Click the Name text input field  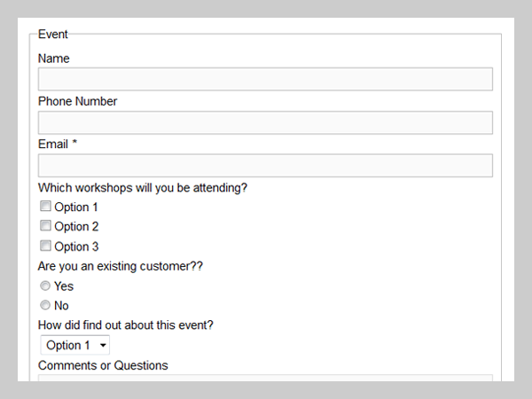265,79
